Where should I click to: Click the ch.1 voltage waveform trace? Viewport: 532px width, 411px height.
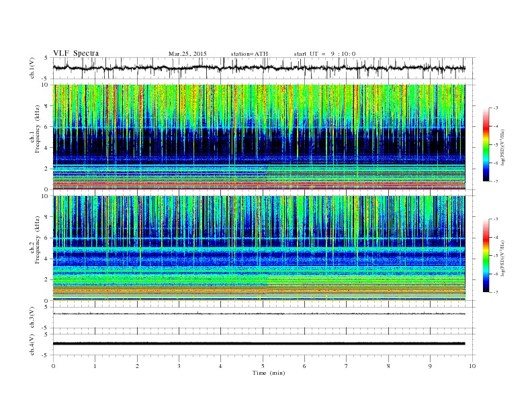(259, 68)
